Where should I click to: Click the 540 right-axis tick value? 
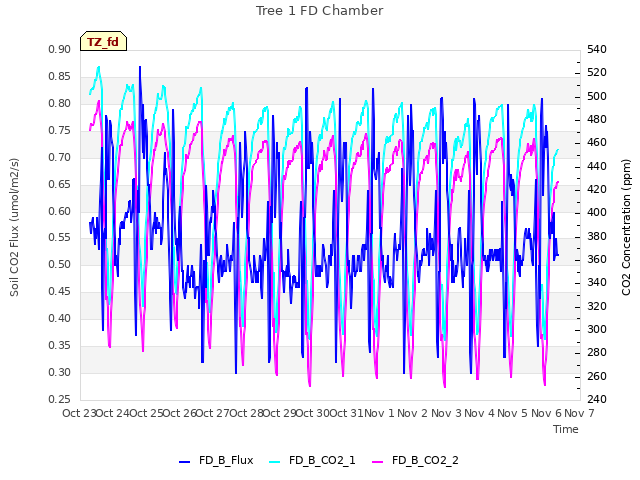(597, 49)
